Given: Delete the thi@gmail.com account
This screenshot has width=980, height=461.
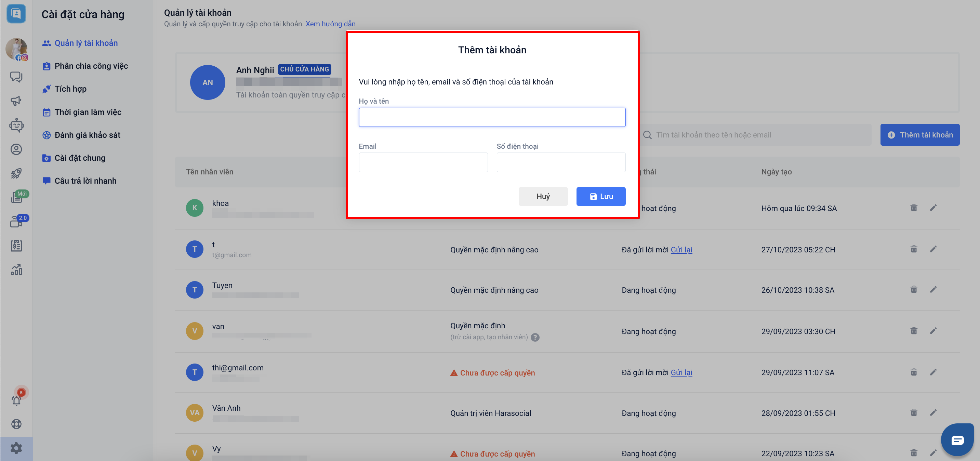Looking at the screenshot, I should (x=913, y=372).
